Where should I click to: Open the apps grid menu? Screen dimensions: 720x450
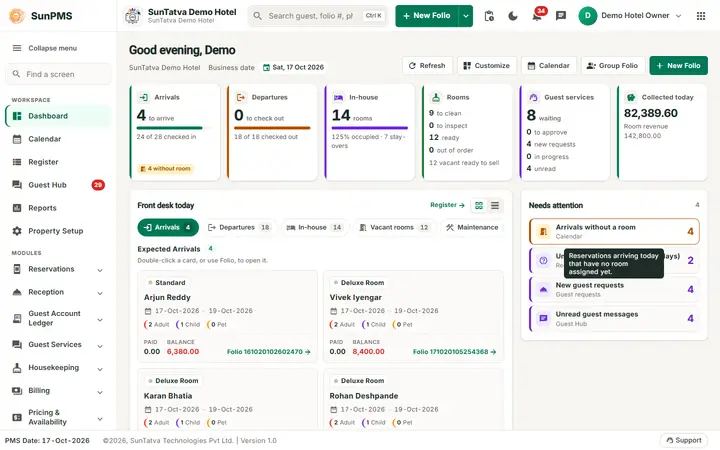pyautogui.click(x=701, y=16)
